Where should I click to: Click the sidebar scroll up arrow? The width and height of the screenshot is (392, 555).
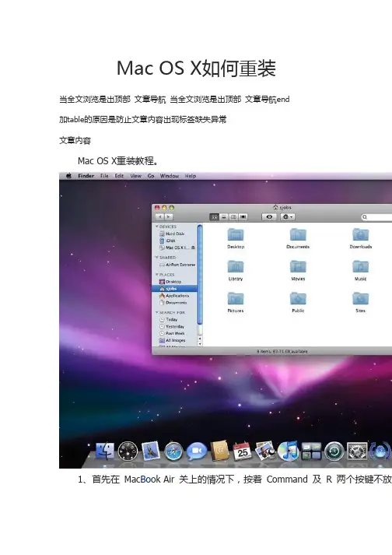point(200,339)
